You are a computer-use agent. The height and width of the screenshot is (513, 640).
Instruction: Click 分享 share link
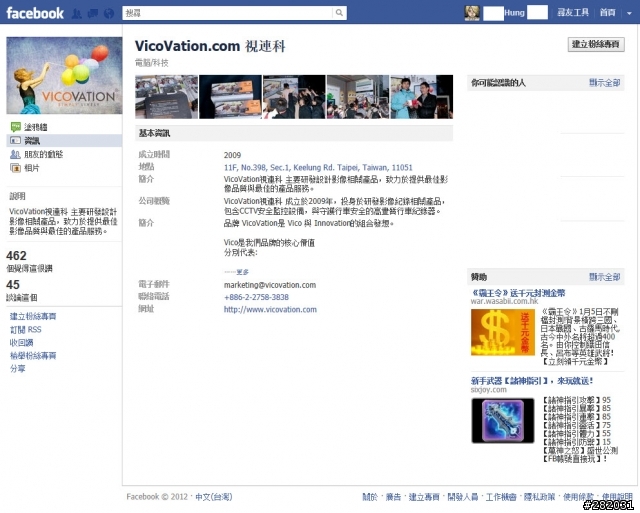(x=18, y=369)
